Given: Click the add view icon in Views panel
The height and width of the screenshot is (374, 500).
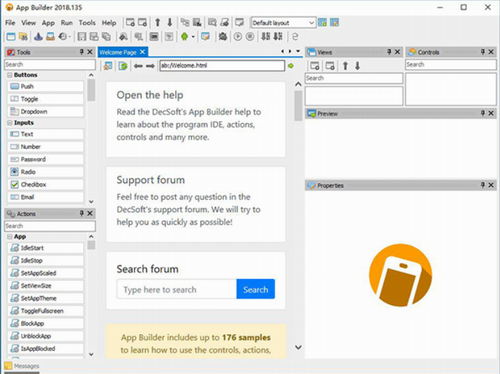Looking at the screenshot, I should (x=315, y=66).
